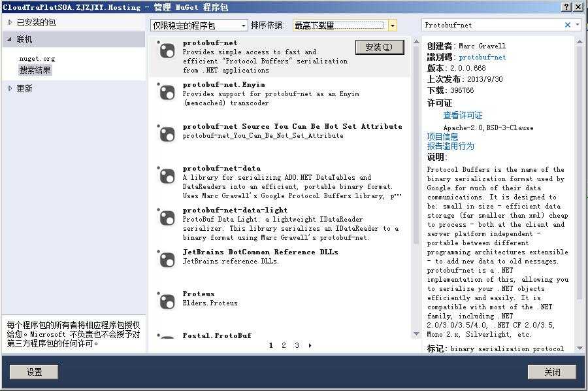
Task: Select the nuget.org source
Action: tap(37, 59)
